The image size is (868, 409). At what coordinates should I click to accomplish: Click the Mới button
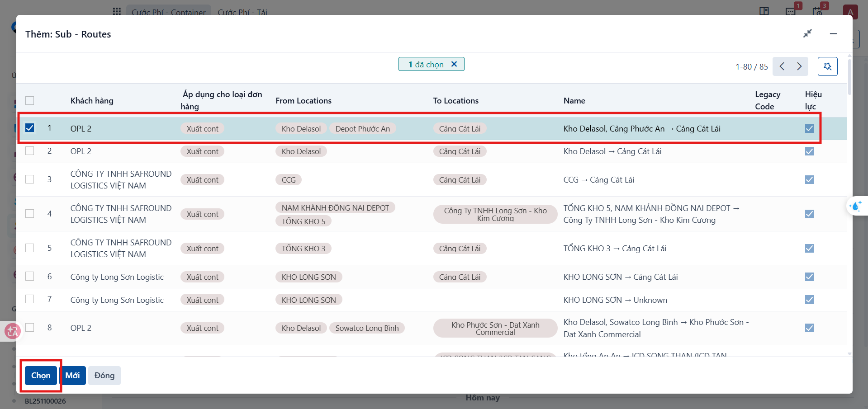click(72, 376)
